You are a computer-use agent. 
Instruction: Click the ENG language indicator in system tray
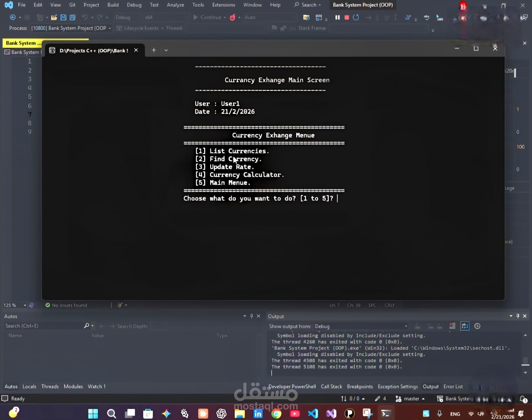click(x=455, y=414)
